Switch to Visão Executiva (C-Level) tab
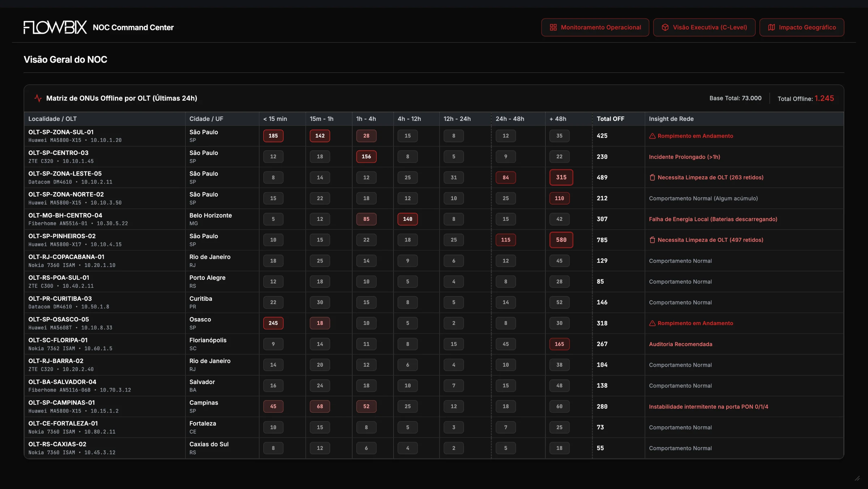Image resolution: width=868 pixels, height=489 pixels. point(704,28)
